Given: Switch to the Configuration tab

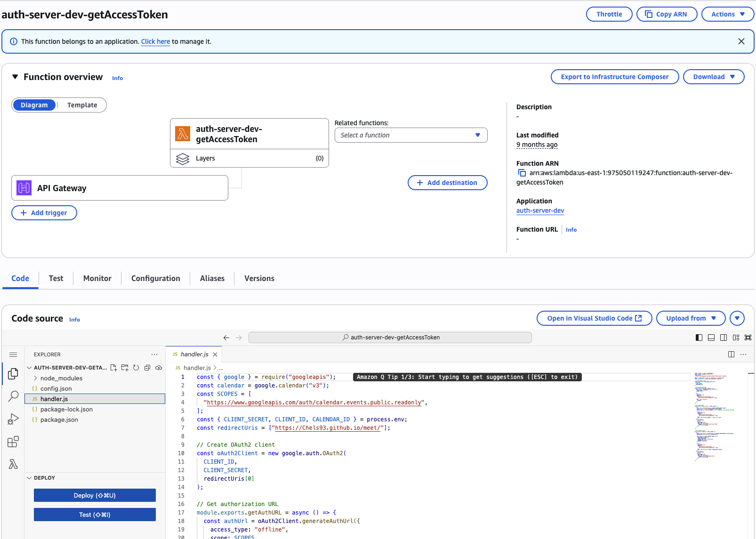Looking at the screenshot, I should pos(156,278).
